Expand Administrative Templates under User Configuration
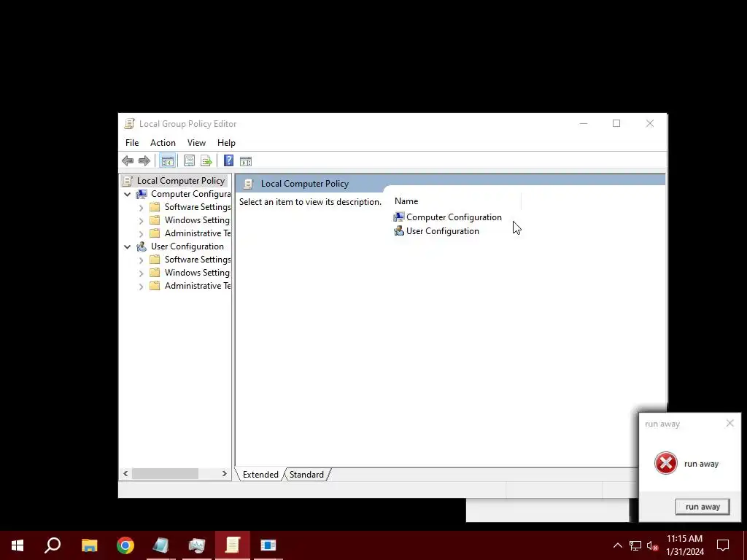 point(141,286)
